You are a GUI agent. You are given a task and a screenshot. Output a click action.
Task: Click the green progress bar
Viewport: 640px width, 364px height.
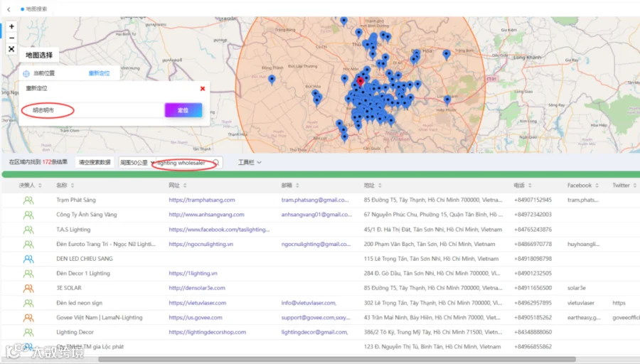[321, 175]
